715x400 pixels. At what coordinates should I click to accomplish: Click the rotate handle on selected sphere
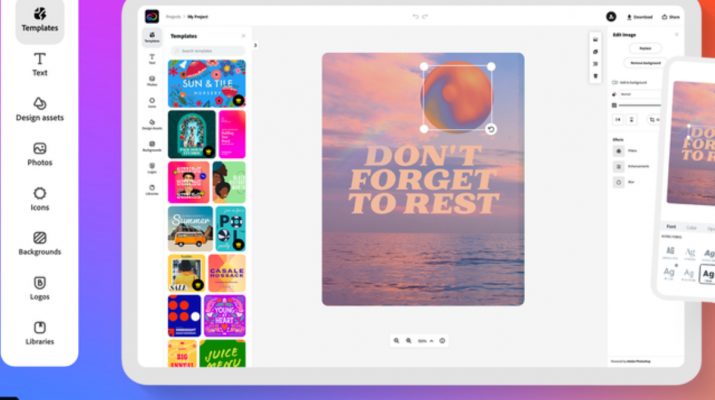tap(491, 130)
